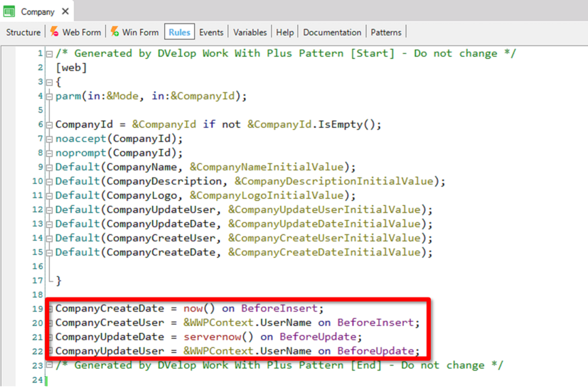The height and width of the screenshot is (387, 588).
Task: Click &CompanyNameInitialValue variable
Action: (x=267, y=167)
